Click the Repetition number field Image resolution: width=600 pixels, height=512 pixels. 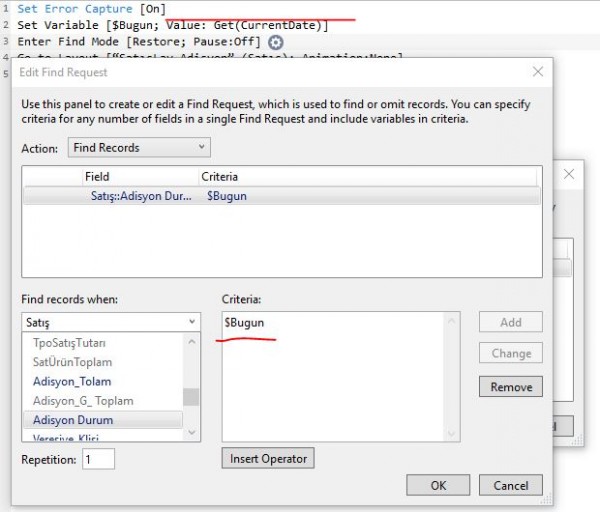point(98,459)
